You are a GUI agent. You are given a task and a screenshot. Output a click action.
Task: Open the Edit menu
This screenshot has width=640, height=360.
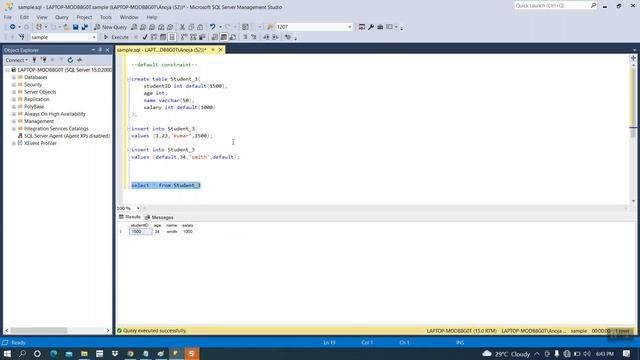click(x=24, y=17)
